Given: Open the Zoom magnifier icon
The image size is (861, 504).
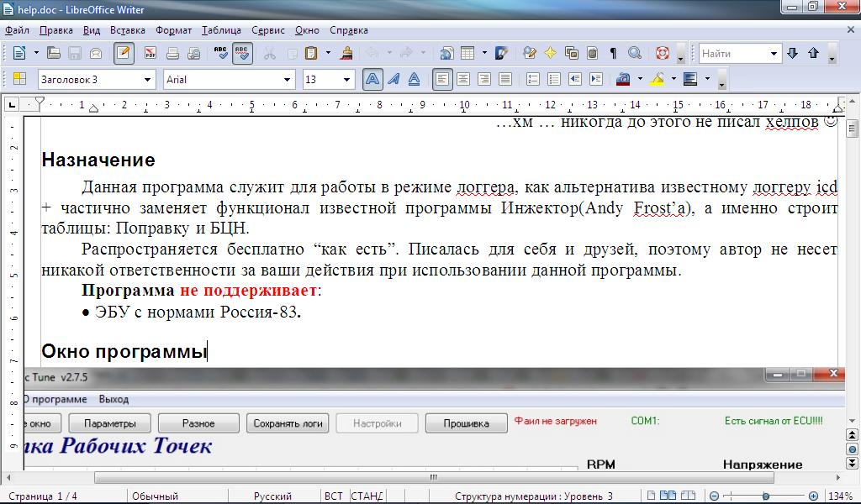Looking at the screenshot, I should point(635,53).
